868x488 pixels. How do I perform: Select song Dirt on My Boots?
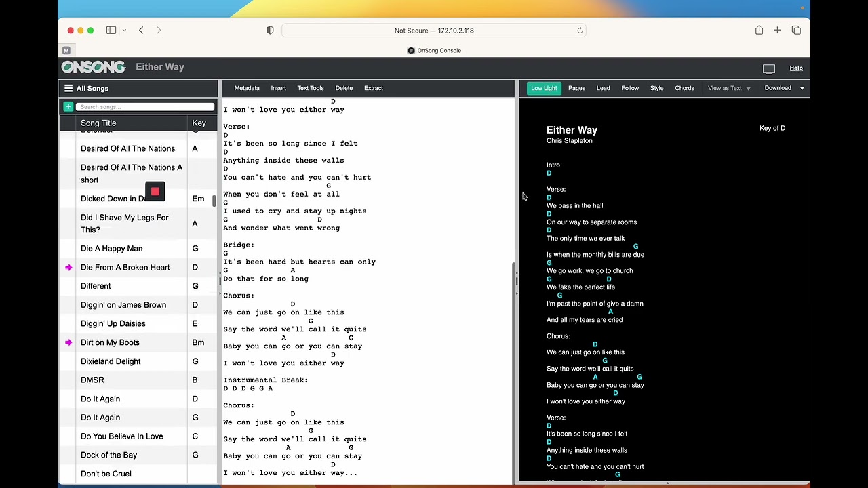(x=110, y=343)
